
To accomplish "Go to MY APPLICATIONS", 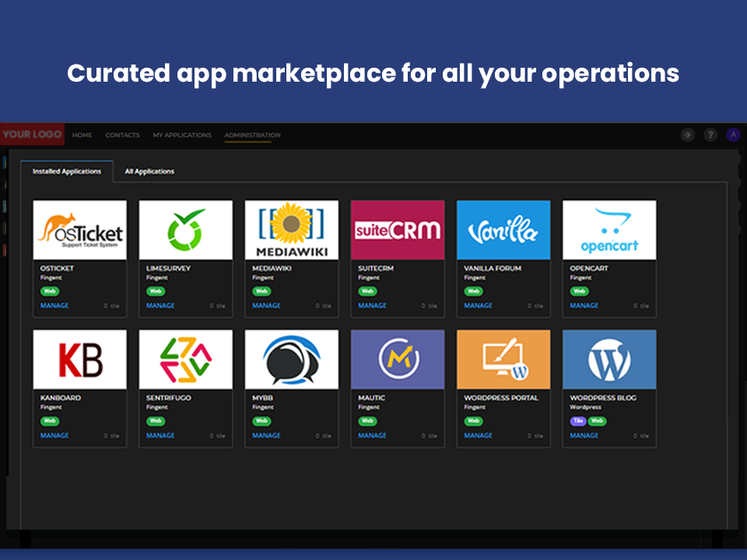I will click(182, 135).
